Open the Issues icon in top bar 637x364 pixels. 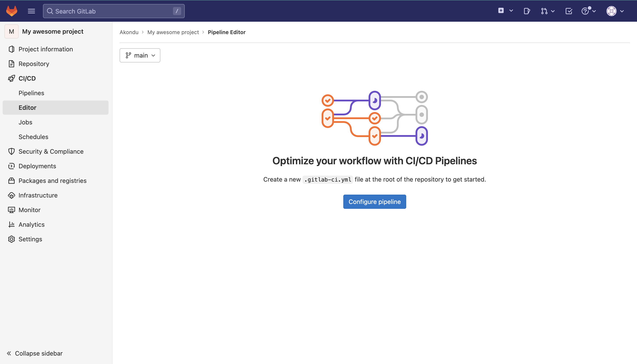[527, 11]
